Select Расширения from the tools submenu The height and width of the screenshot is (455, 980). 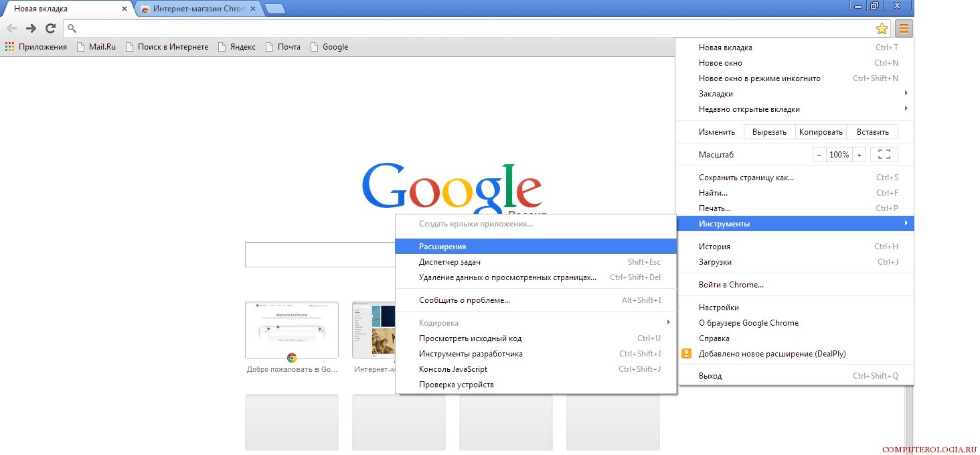tap(442, 247)
